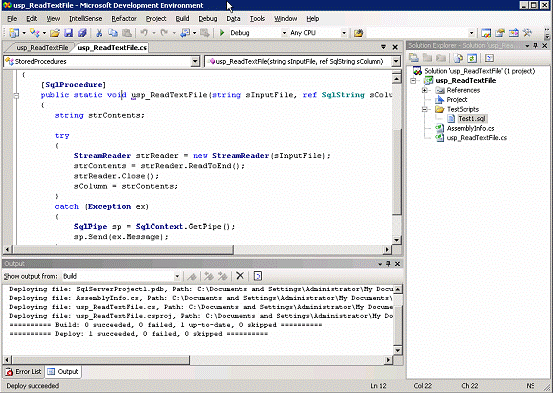Toggle auto-hide pushpin on the Output panel
Image resolution: width=553 pixels, height=393 pixels.
click(388, 264)
